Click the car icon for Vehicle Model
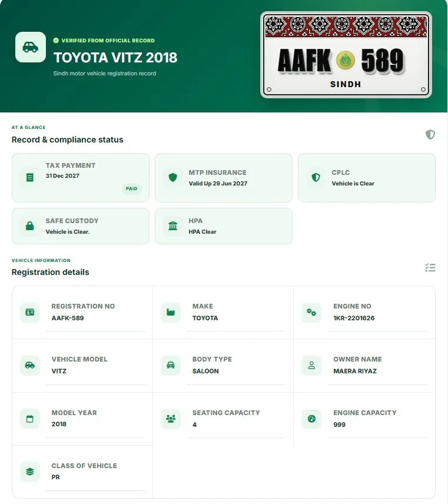The height and width of the screenshot is (504, 448). coord(30,365)
